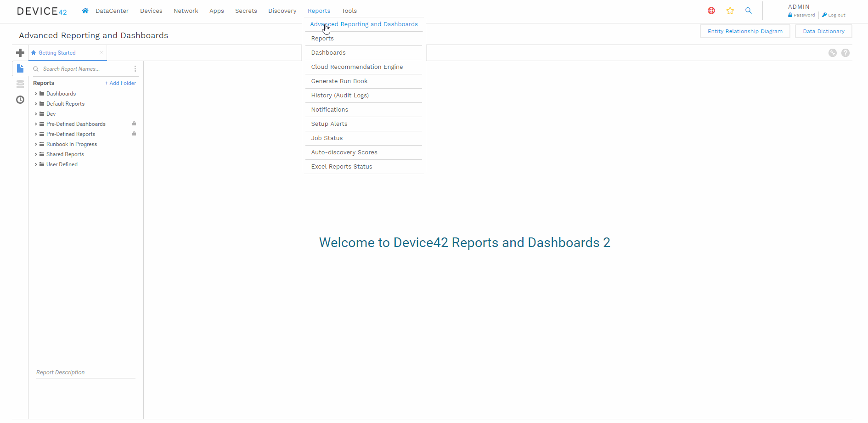Expand the Pre-Defined Reports folder
The height and width of the screenshot is (423, 868).
click(x=36, y=134)
